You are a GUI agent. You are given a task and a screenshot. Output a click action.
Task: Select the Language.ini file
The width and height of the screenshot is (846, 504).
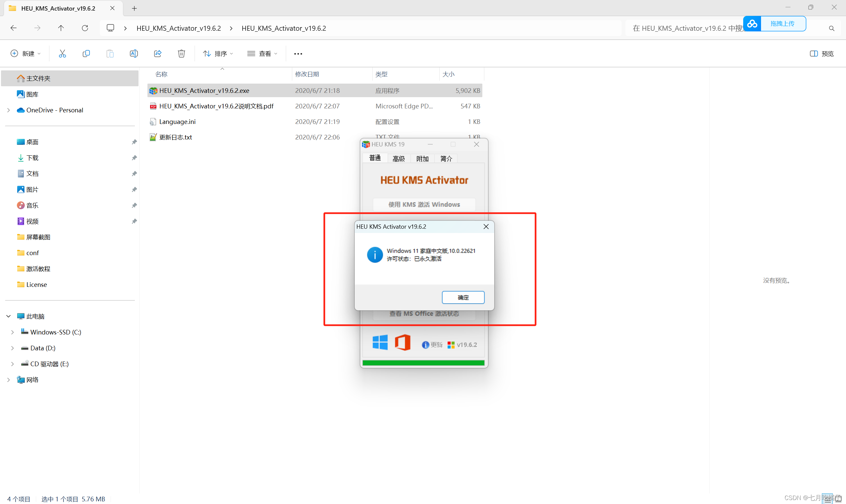(x=177, y=122)
